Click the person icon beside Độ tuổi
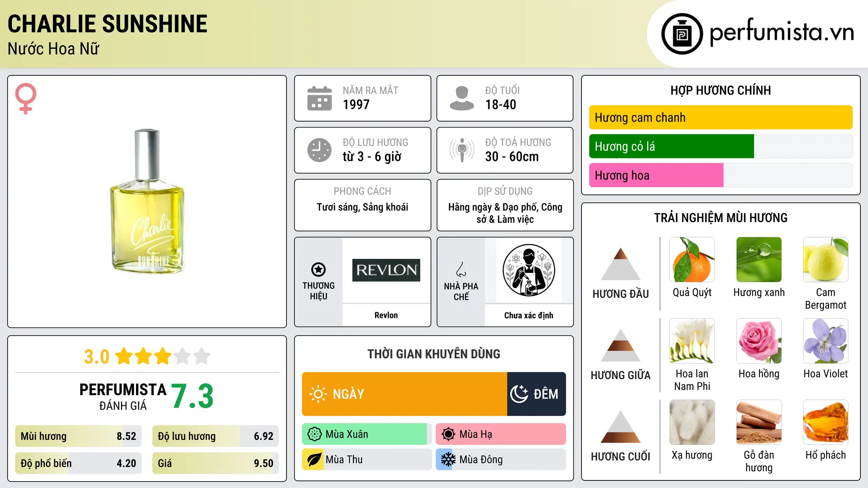Viewport: 868px width, 488px height. point(462,98)
